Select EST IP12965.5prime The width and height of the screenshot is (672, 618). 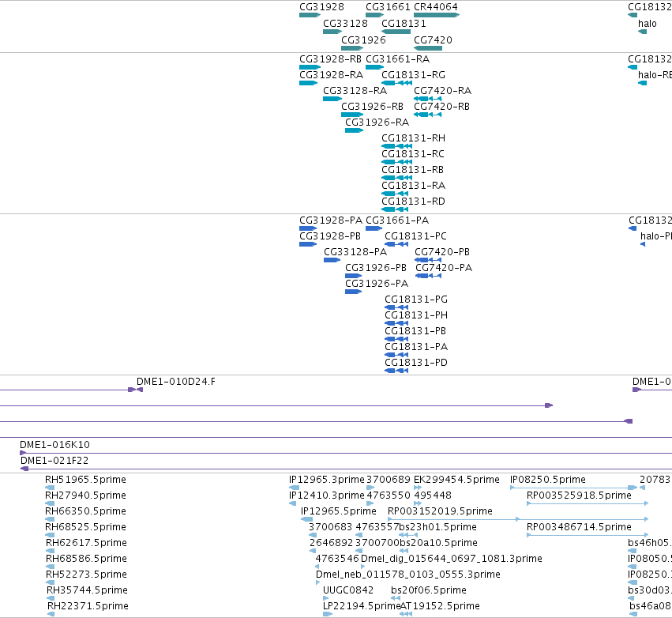click(x=306, y=519)
